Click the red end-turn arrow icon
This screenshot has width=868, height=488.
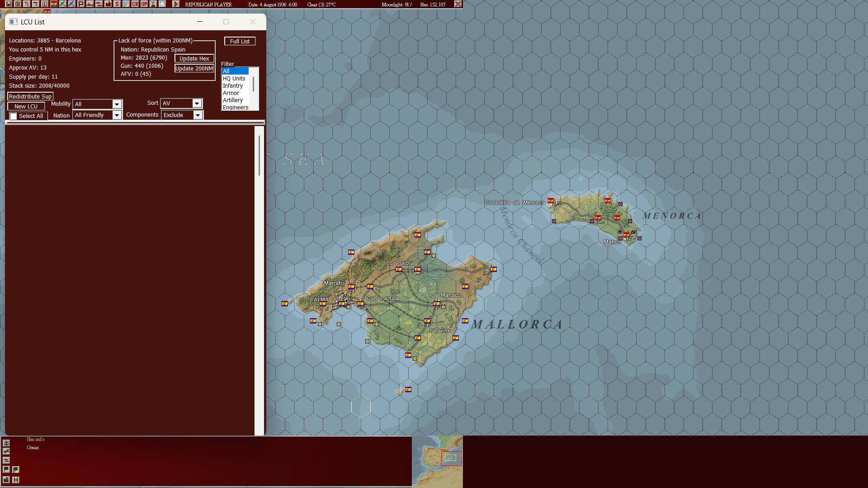tap(175, 4)
